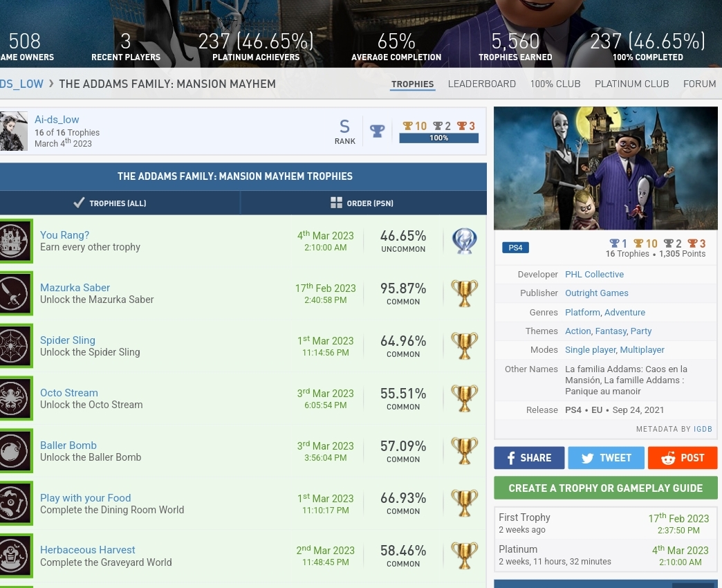This screenshot has height=588, width=722.
Task: Open the Octo Stream trophy link
Action: click(69, 393)
